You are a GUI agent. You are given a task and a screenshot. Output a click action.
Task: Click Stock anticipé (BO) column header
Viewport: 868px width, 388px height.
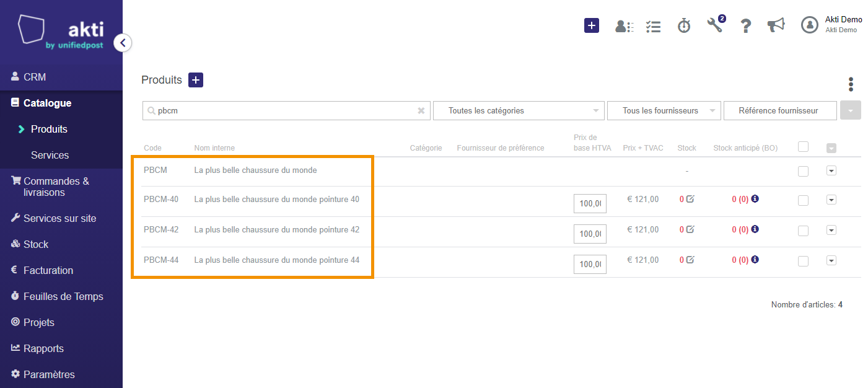[745, 148]
